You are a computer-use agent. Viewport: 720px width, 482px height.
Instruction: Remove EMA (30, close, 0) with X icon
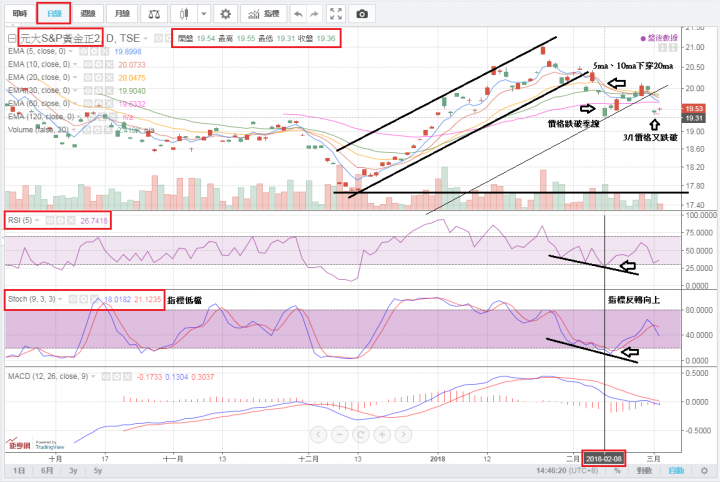pyautogui.click(x=109, y=90)
